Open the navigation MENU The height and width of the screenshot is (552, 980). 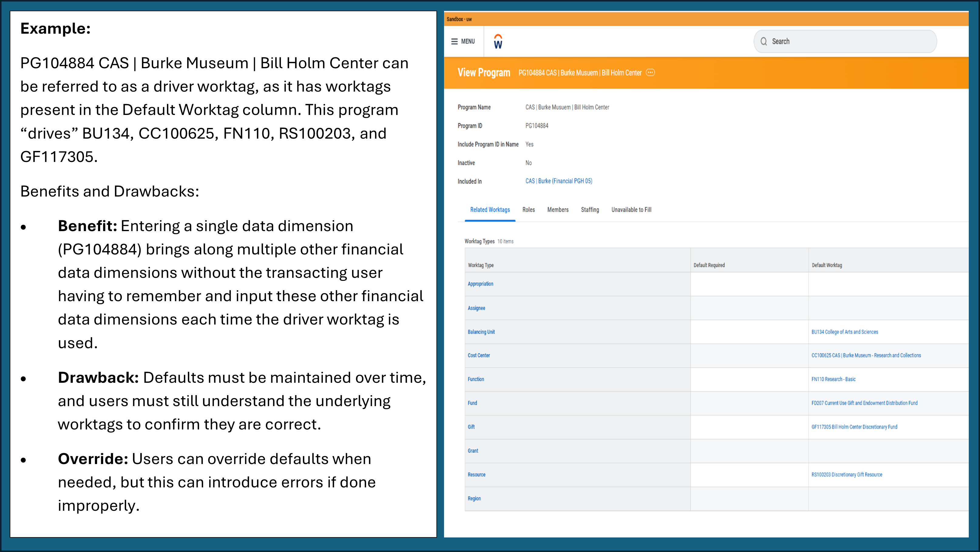point(463,42)
